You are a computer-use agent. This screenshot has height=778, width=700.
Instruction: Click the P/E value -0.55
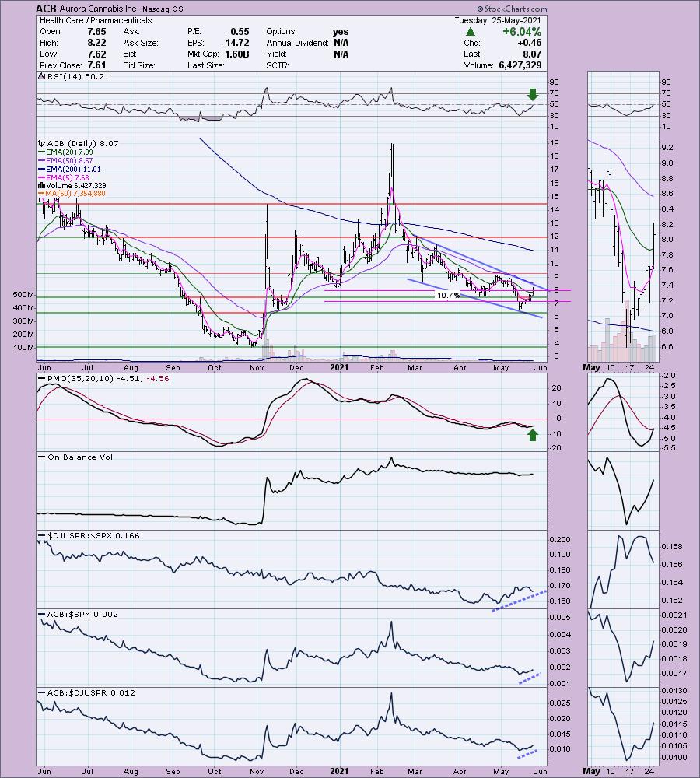tap(238, 32)
